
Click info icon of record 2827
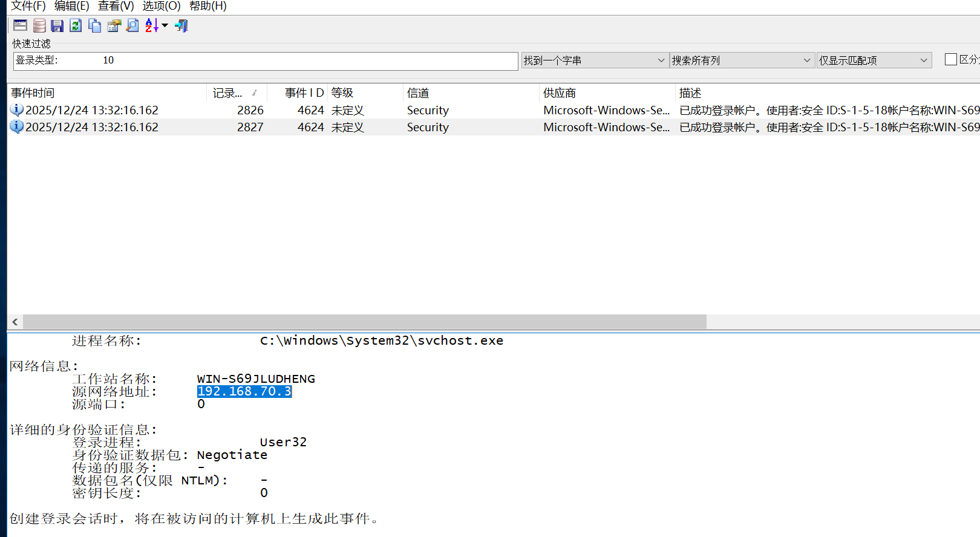tap(17, 127)
